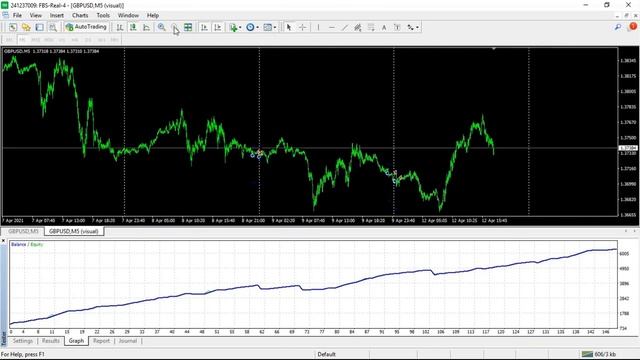Open the Charts menu

80,15
